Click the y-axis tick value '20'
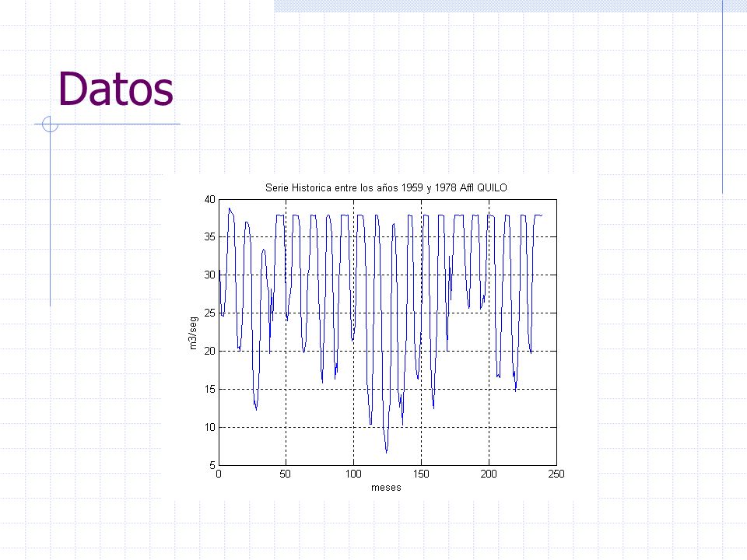Image resolution: width=747 pixels, height=560 pixels. 209,352
